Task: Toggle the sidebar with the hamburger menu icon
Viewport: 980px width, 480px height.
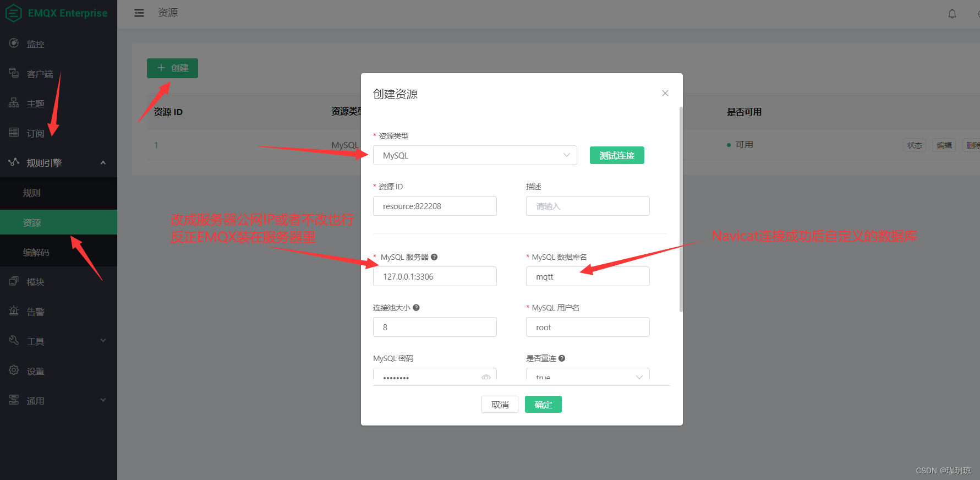Action: click(139, 13)
